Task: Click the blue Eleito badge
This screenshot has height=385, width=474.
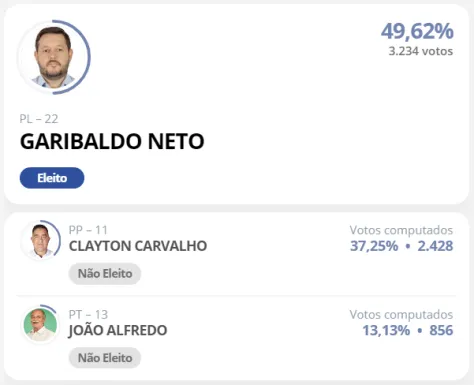Action: tap(52, 178)
